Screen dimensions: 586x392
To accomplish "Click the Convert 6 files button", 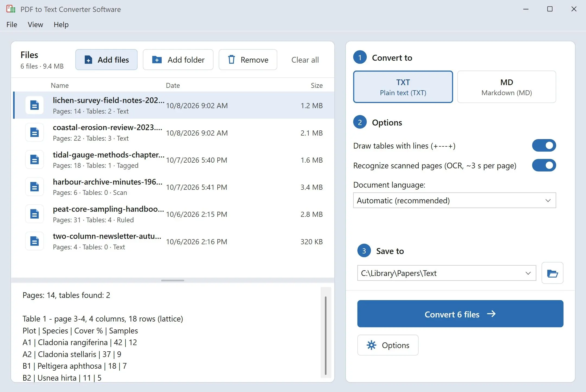I will (x=460, y=314).
